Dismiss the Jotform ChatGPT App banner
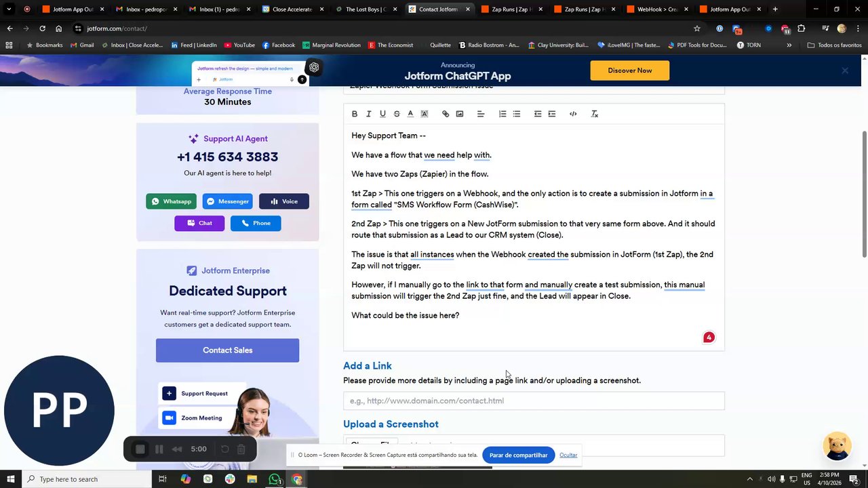The height and width of the screenshot is (488, 868). 845,70
